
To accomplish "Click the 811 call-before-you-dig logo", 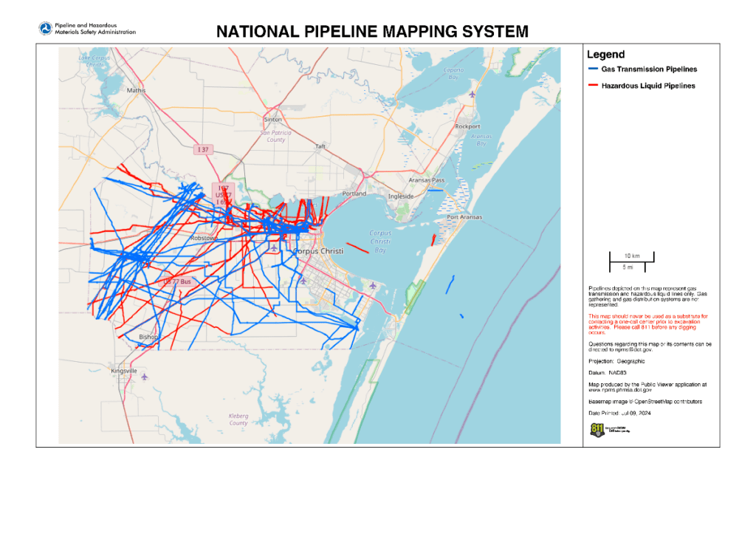I will pos(609,429).
